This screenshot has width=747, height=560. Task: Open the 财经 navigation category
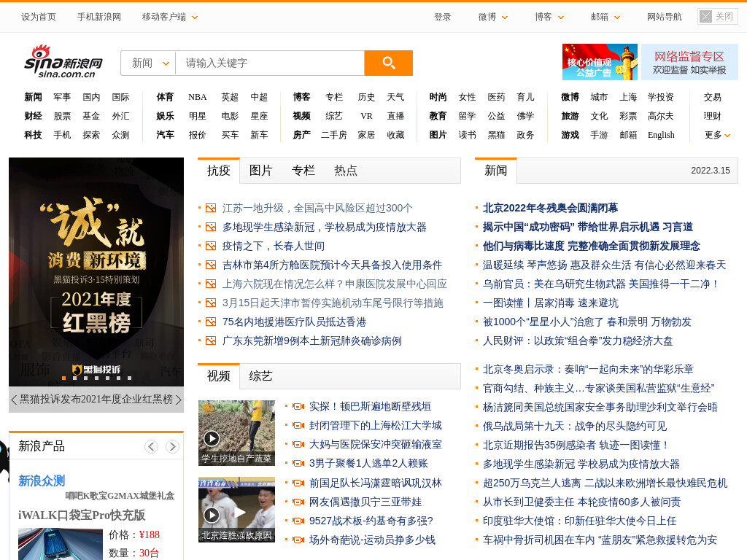coord(34,116)
